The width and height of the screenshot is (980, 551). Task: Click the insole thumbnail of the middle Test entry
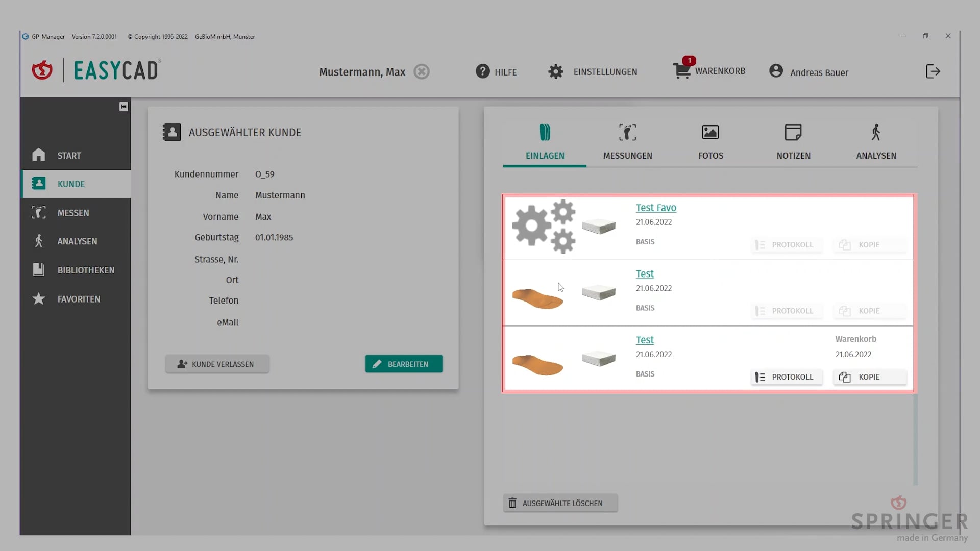tap(538, 296)
